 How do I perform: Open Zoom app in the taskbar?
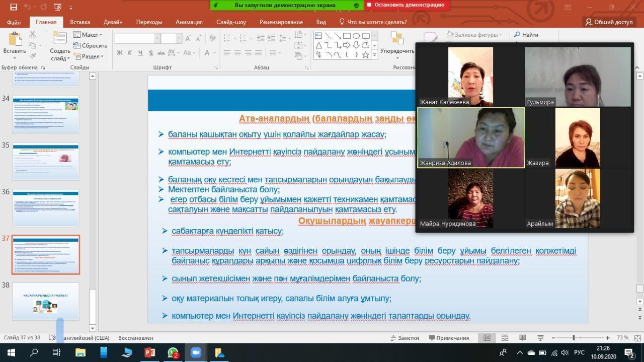click(196, 352)
